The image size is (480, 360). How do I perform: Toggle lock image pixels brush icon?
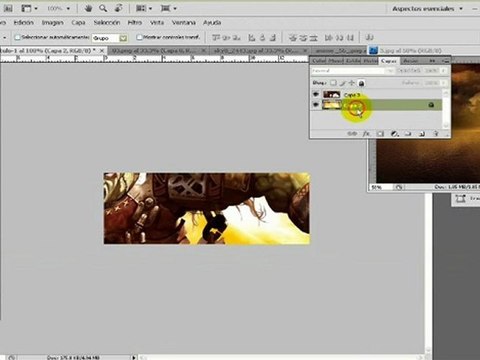[342, 83]
